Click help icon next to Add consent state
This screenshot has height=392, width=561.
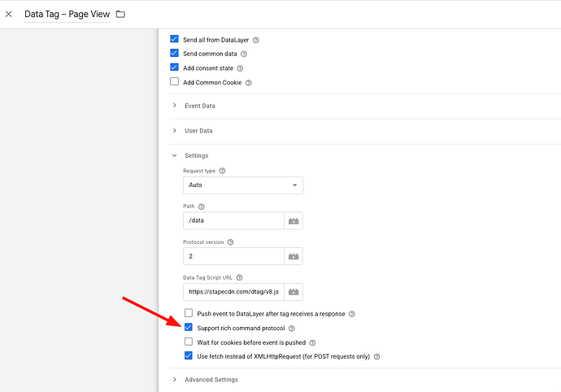(240, 68)
